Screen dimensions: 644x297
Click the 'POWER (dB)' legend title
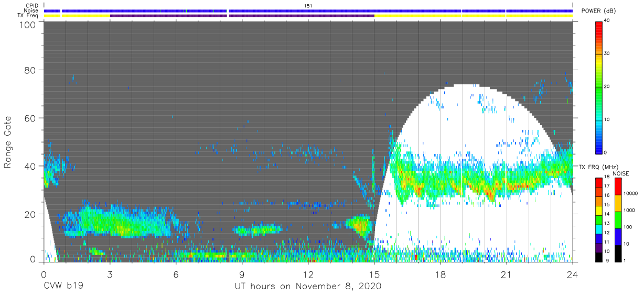pos(598,10)
